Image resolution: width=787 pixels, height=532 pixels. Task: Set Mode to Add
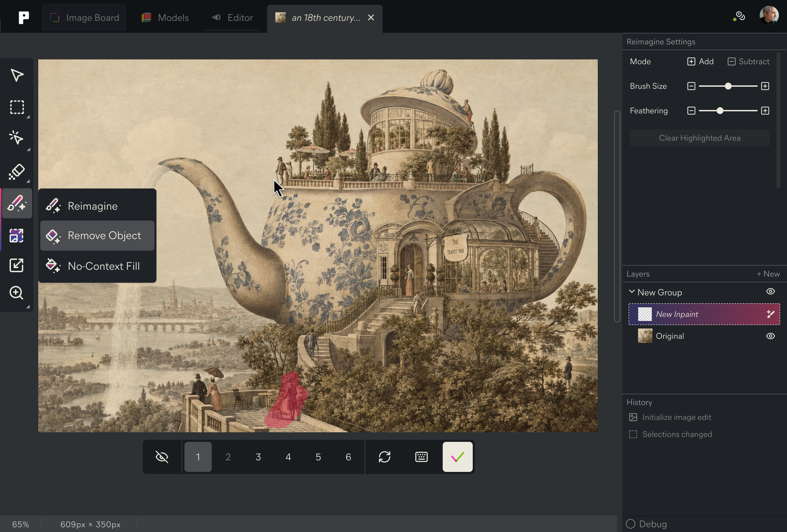700,61
